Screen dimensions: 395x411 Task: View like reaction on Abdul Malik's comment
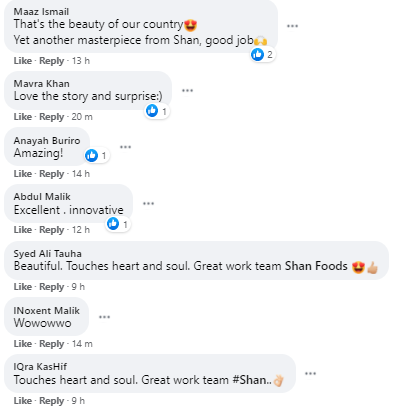[x=118, y=224]
